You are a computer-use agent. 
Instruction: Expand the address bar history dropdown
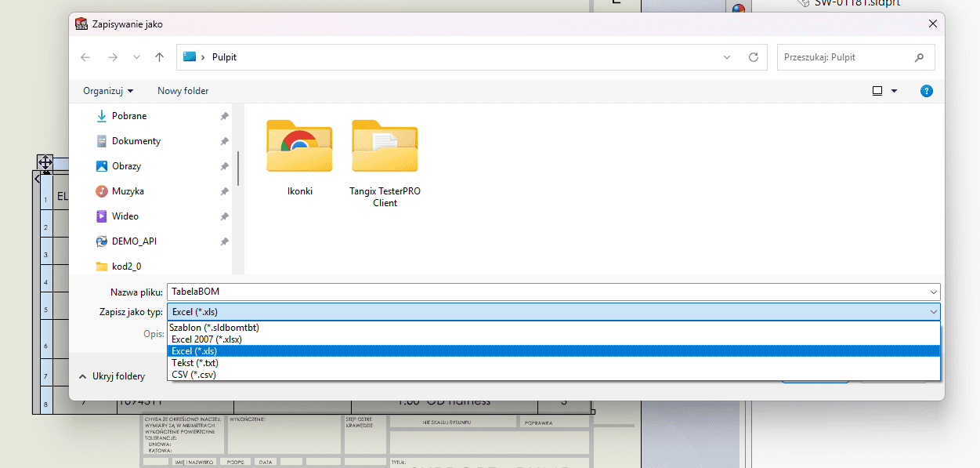[727, 57]
